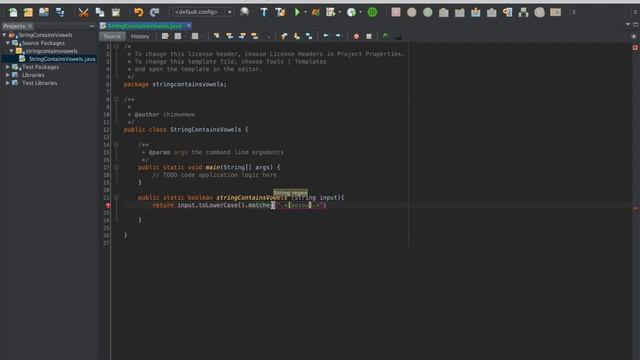Close the StringContainsVowels.java editor tab

click(x=189, y=26)
